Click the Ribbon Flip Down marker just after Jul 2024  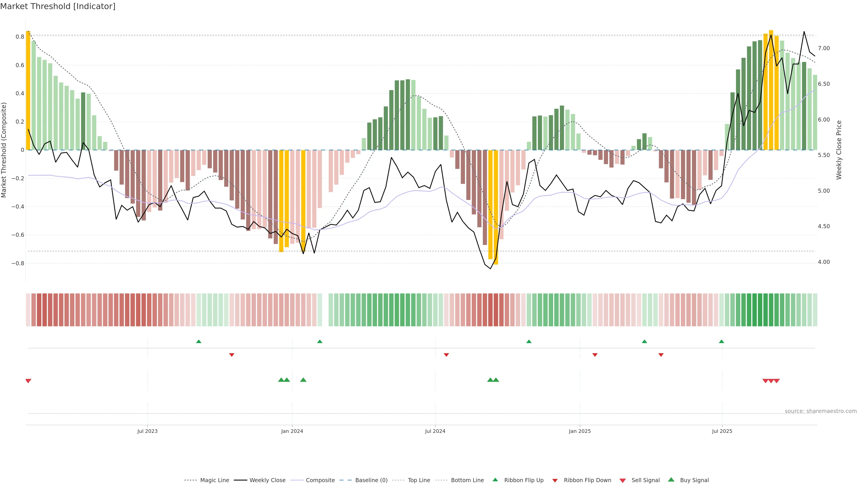point(446,355)
